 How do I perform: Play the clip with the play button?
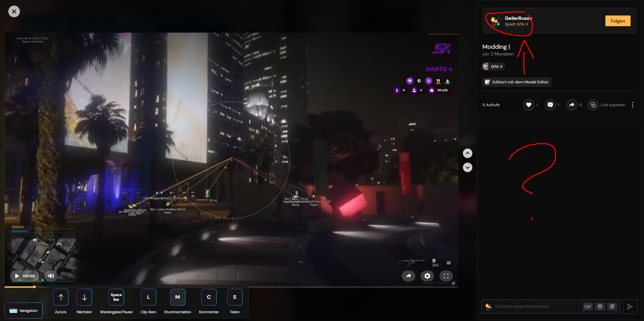coord(17,276)
